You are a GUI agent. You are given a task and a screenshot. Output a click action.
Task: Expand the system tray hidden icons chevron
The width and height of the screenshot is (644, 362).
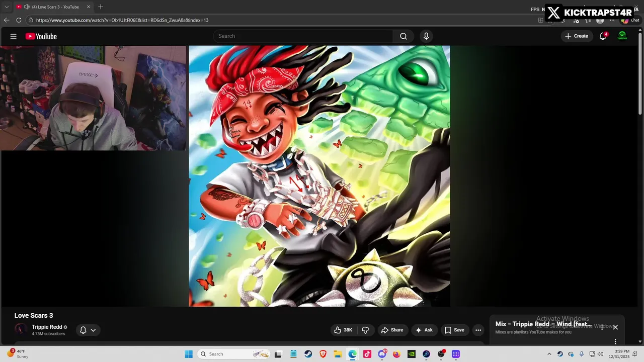pos(549,354)
